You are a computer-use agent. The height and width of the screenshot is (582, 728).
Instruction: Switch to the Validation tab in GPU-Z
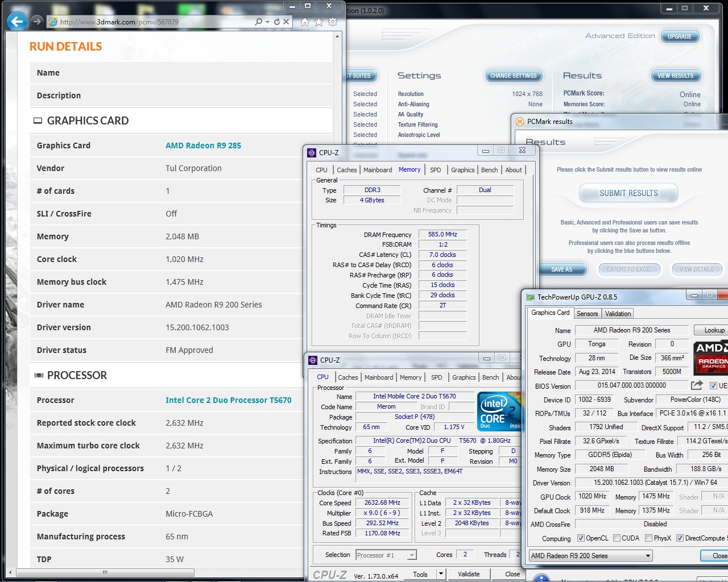coord(618,313)
